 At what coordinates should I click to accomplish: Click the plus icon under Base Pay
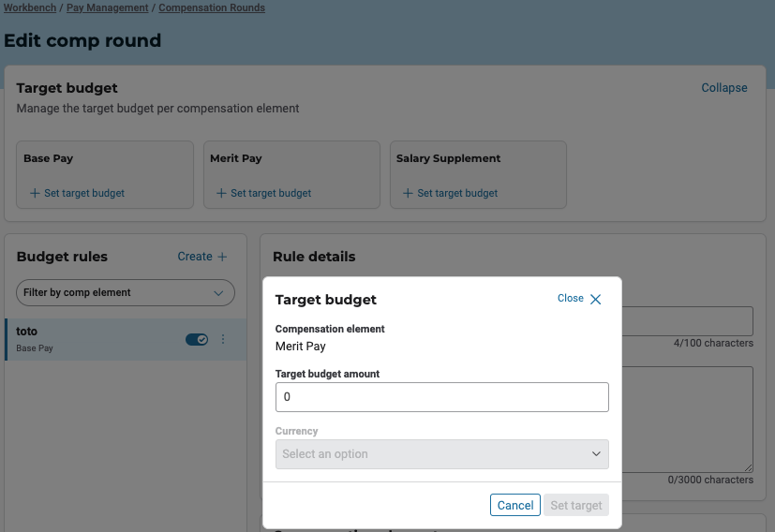(x=35, y=193)
